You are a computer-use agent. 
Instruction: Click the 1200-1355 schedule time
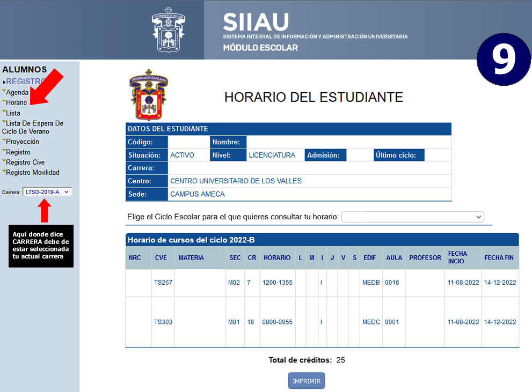[277, 282]
